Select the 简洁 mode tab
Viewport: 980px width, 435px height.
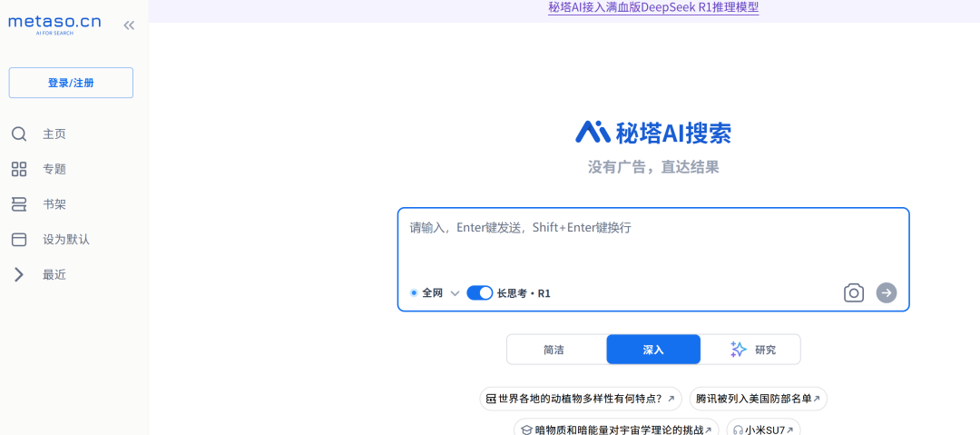pos(554,350)
